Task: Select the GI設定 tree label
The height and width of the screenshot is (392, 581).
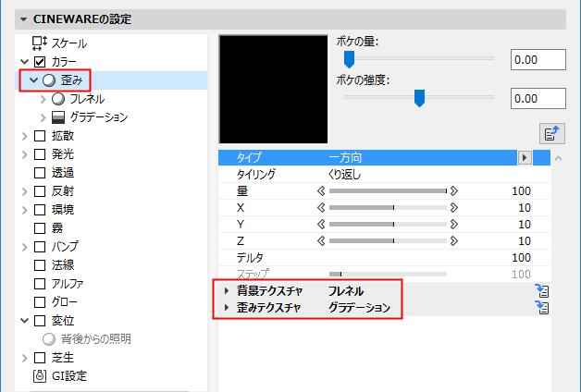Action: click(68, 376)
